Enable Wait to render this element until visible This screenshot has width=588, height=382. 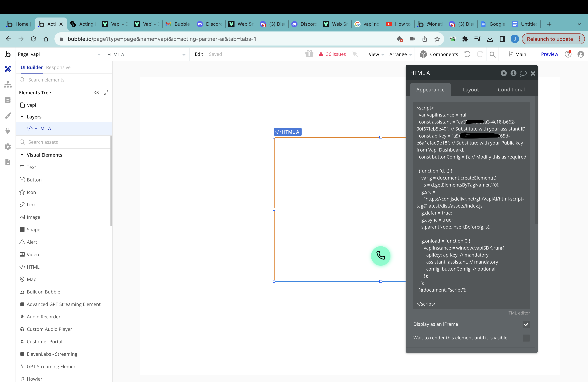coord(526,338)
